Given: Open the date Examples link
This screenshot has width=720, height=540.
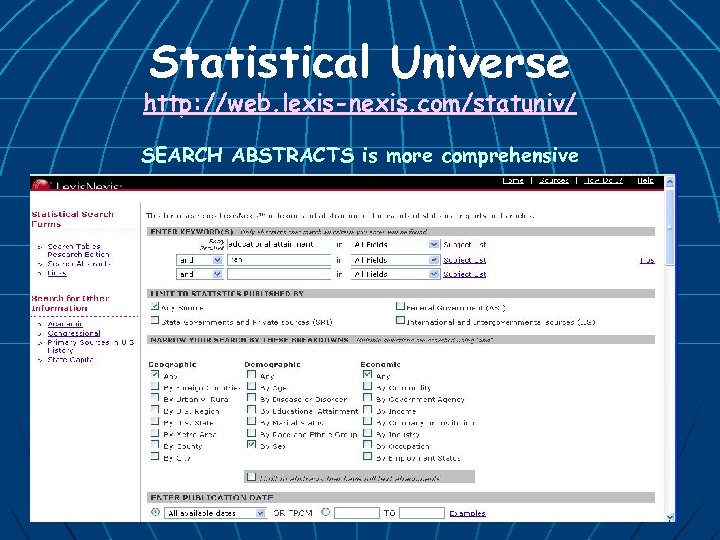Looking at the screenshot, I should [x=467, y=513].
